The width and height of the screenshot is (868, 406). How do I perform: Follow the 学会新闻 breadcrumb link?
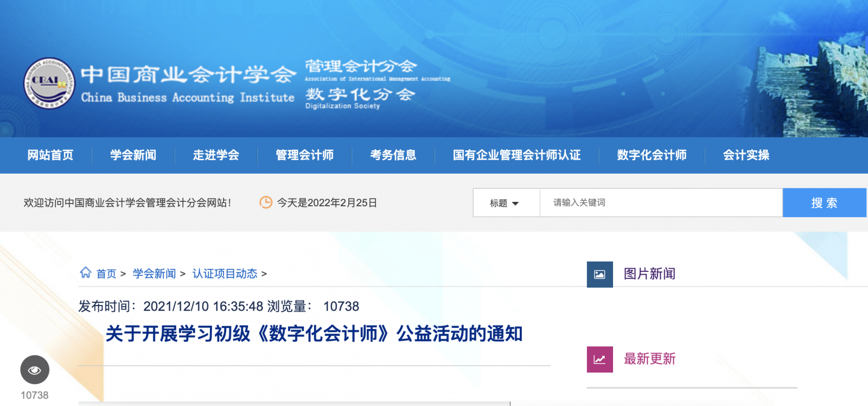pos(155,274)
